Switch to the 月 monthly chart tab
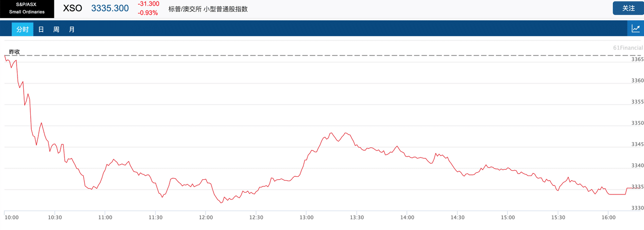This screenshot has width=644, height=230. point(72,29)
